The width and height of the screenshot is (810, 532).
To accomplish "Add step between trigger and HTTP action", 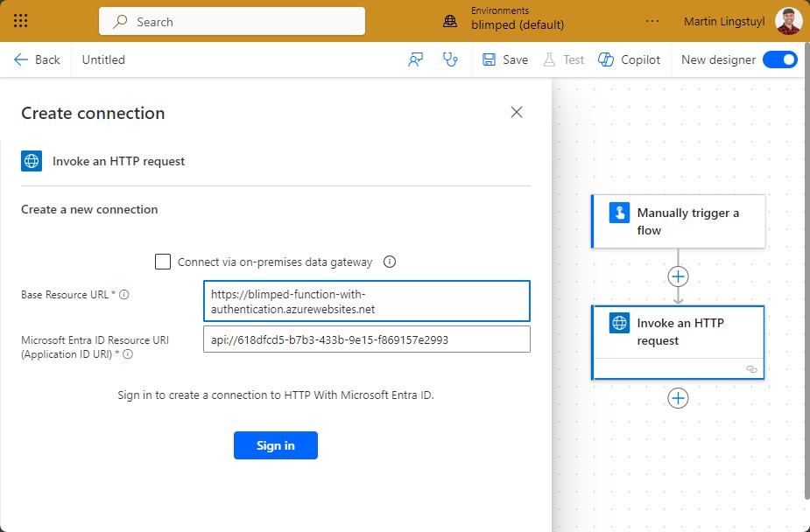I will 678,276.
